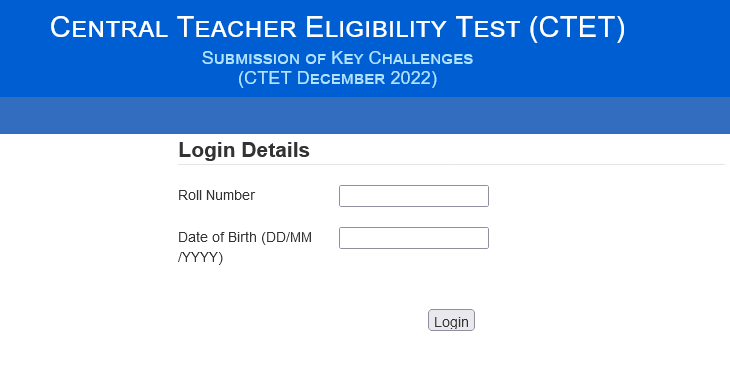Screen dimensions: 730x384
Task: Click the word Eligibility in the banner title
Action: click(x=376, y=27)
